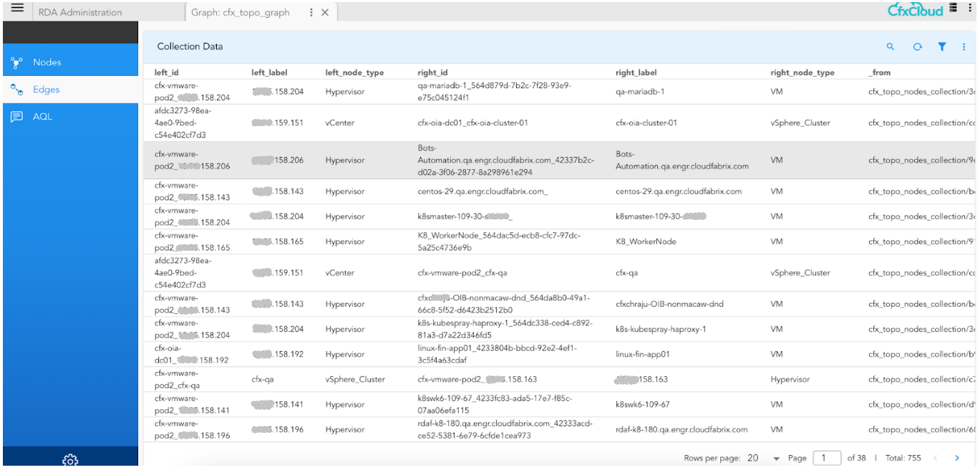
Task: Open AQL in the sidebar
Action: coord(42,117)
